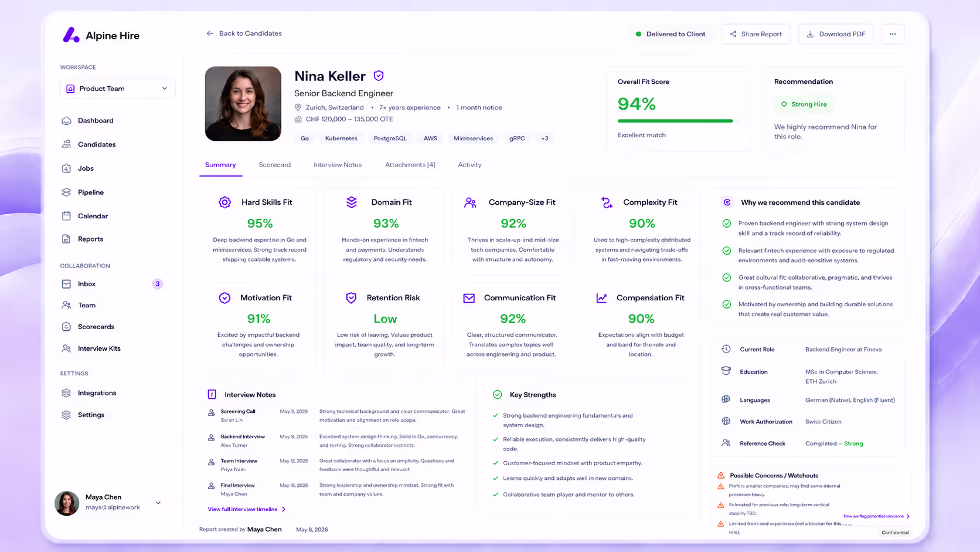Switch to the Summary tab
Viewport: 980px width, 552px height.
[x=220, y=165]
